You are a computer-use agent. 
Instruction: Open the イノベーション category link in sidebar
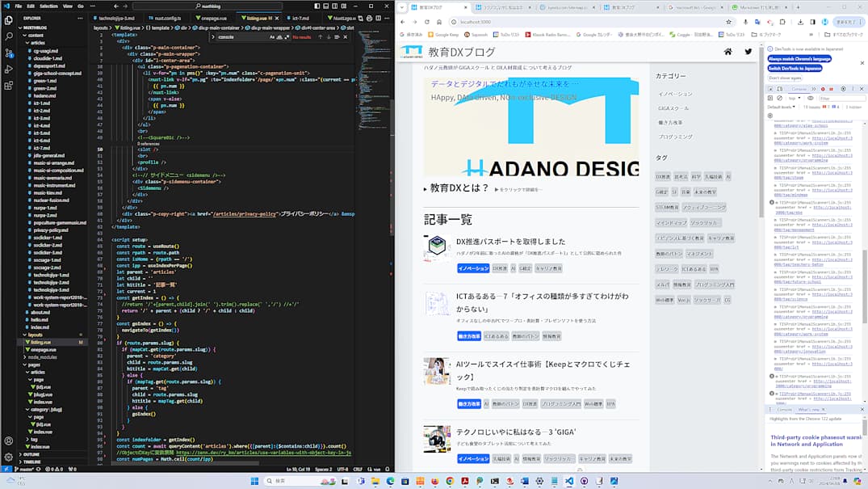675,95
